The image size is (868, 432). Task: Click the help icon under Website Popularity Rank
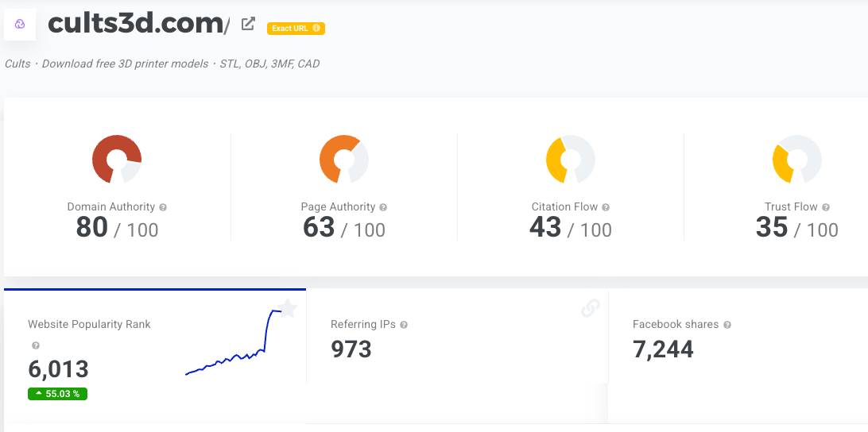35,345
